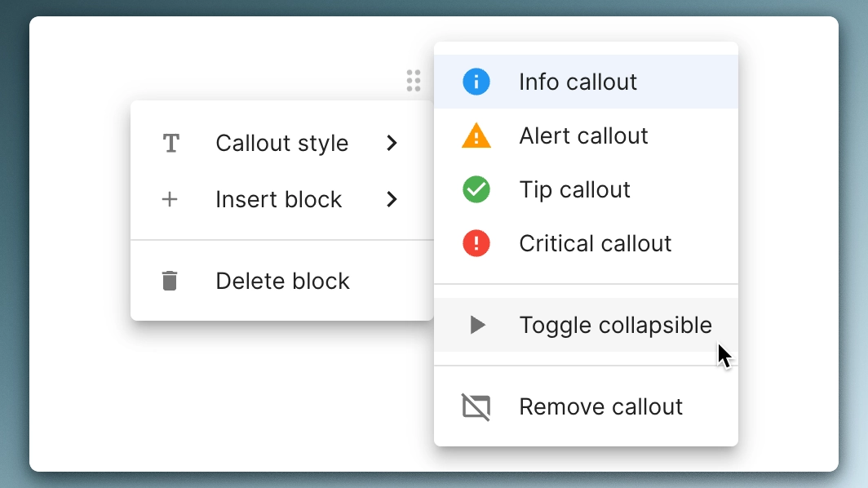Viewport: 868px width, 488px height.
Task: Click the blue Info callout icon
Action: 476,82
